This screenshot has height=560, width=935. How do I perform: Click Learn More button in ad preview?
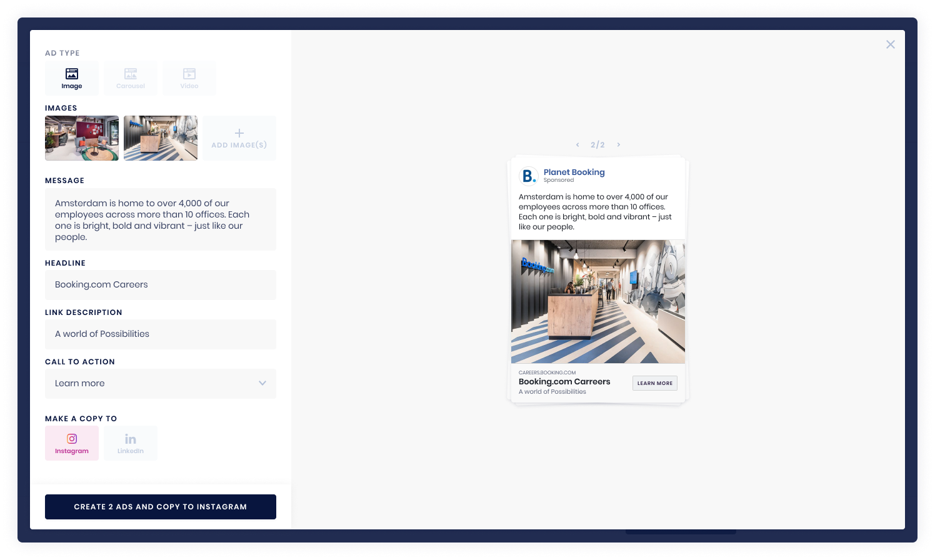tap(655, 383)
